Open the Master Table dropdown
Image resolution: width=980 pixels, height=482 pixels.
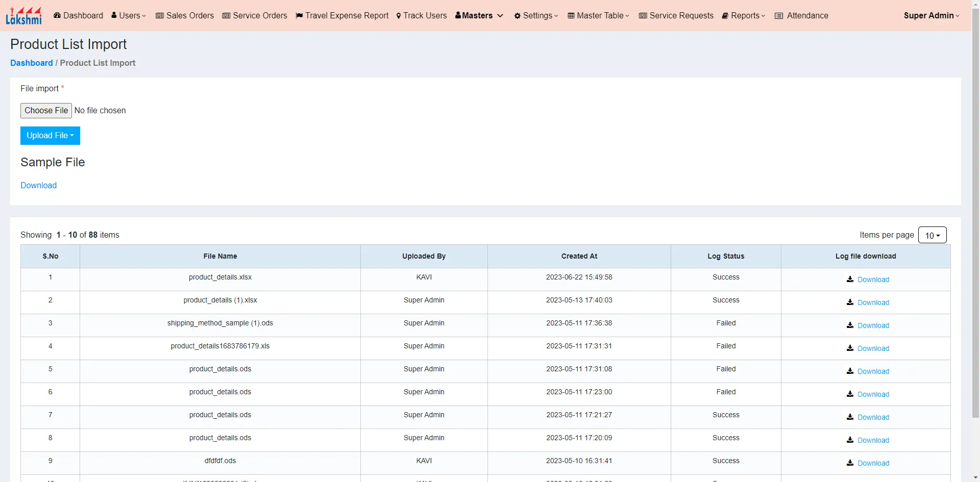pos(598,16)
